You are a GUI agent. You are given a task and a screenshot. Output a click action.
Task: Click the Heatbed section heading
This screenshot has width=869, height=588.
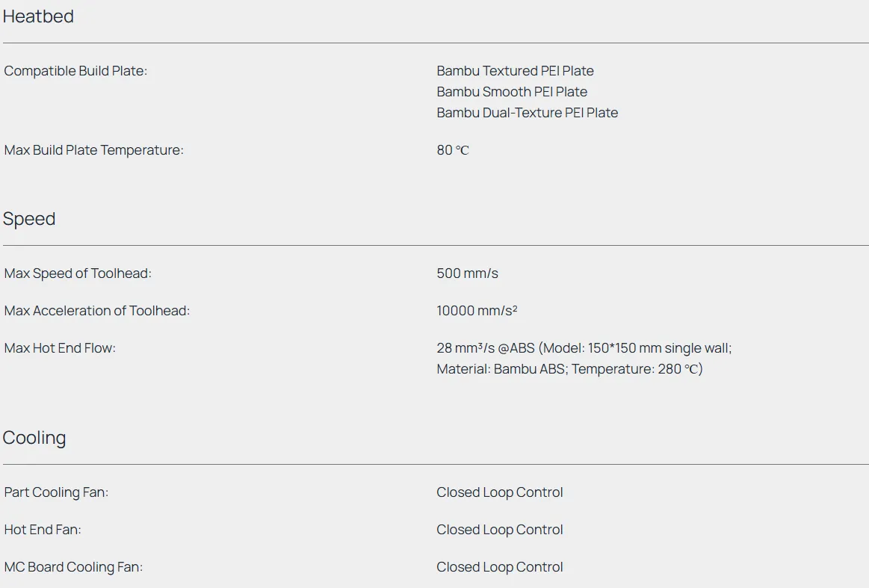pyautogui.click(x=38, y=16)
